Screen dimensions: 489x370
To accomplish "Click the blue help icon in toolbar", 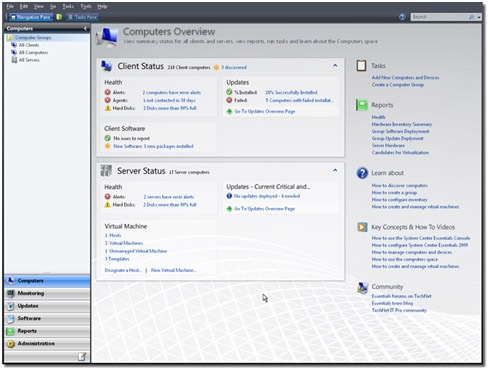I will click(402, 17).
